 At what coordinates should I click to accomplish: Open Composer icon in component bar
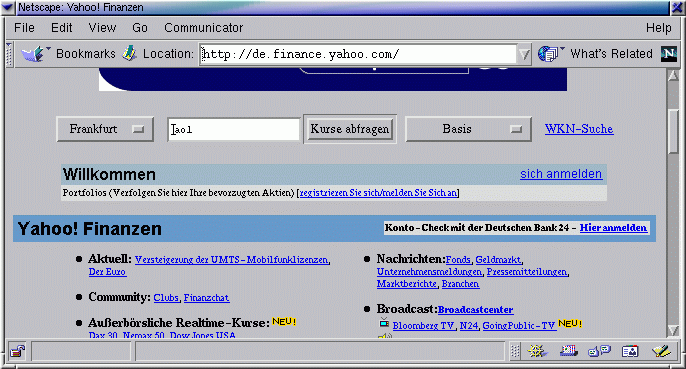(661, 351)
